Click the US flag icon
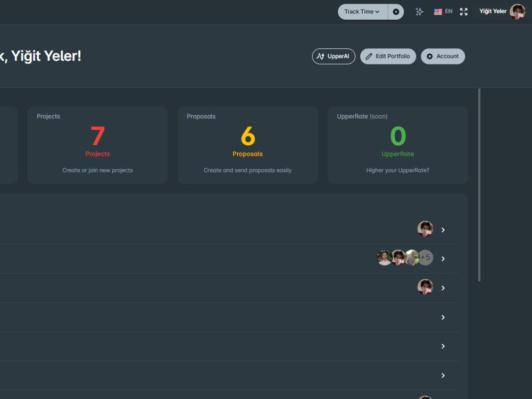 [438, 12]
